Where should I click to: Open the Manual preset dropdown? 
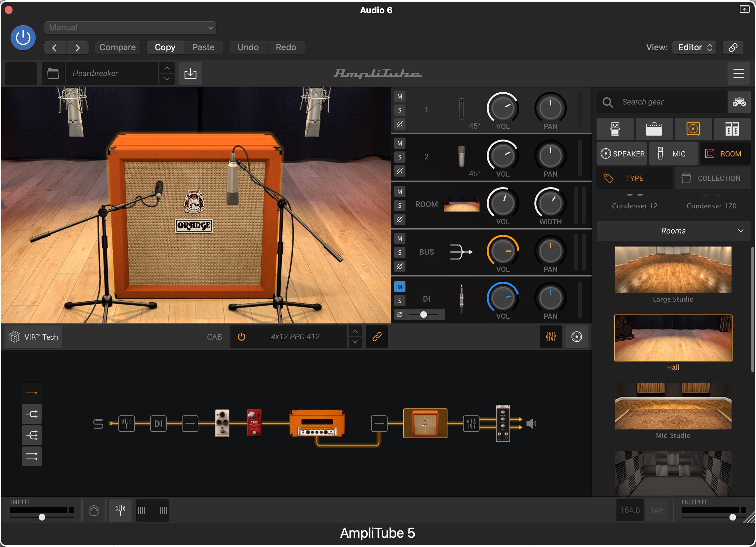(x=130, y=28)
